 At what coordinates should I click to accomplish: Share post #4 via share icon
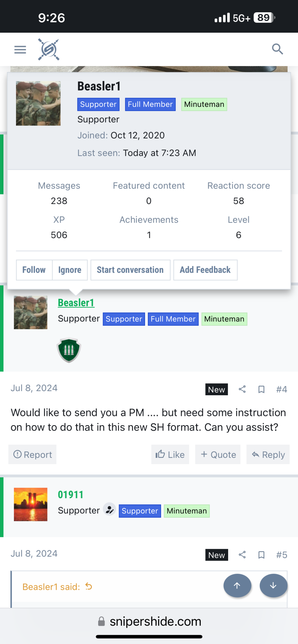pyautogui.click(x=242, y=389)
